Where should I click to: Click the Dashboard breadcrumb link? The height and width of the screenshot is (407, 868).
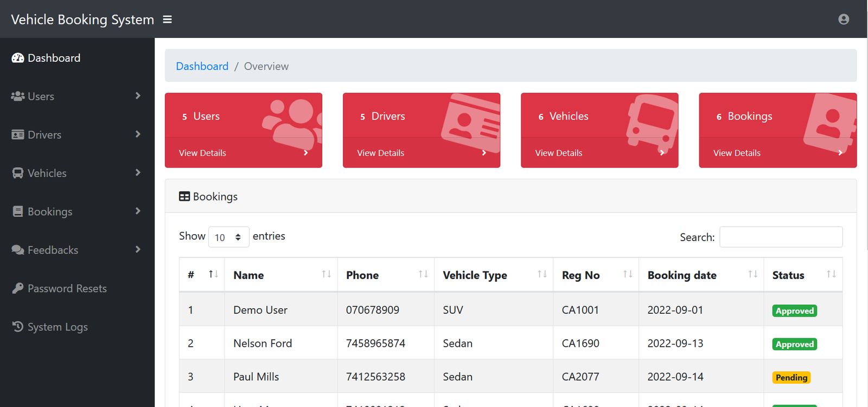[x=202, y=66]
